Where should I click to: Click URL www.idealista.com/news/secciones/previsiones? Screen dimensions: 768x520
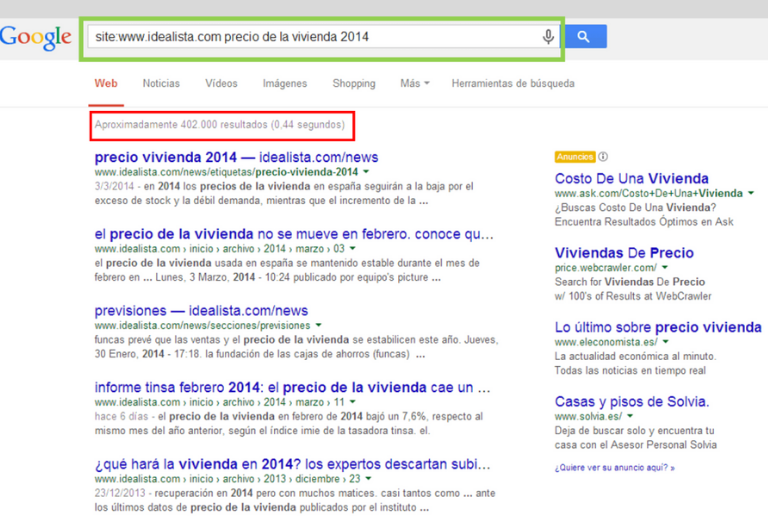click(x=202, y=325)
